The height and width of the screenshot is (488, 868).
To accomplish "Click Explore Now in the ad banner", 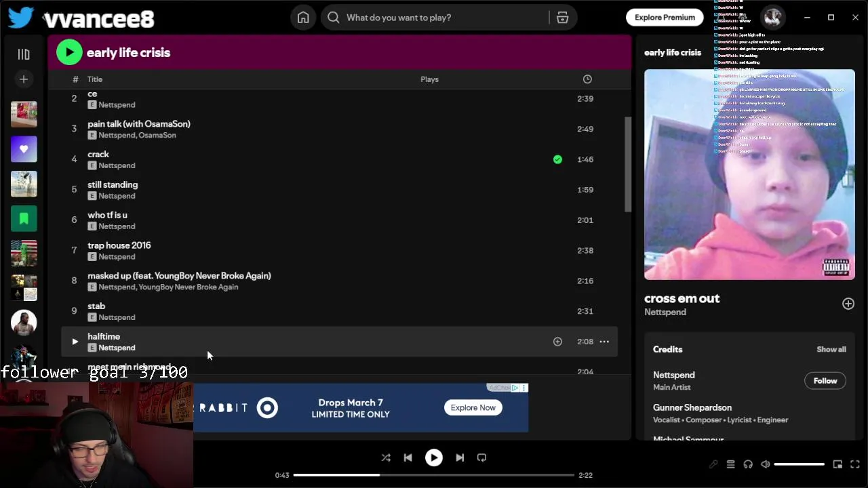I will pos(473,407).
